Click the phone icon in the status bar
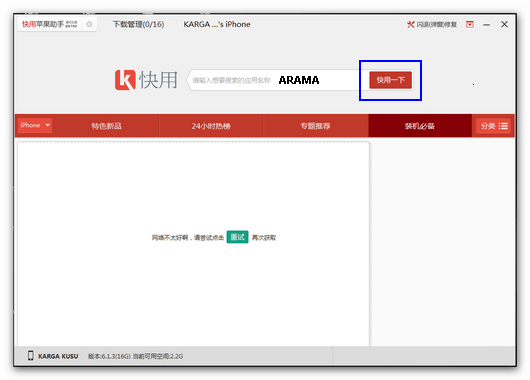This screenshot has width=530, height=380. pyautogui.click(x=30, y=356)
